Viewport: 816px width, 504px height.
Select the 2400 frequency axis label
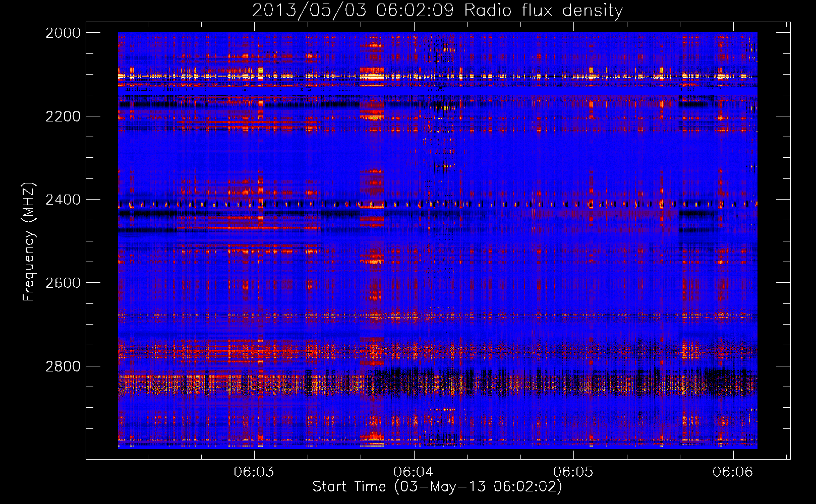63,200
